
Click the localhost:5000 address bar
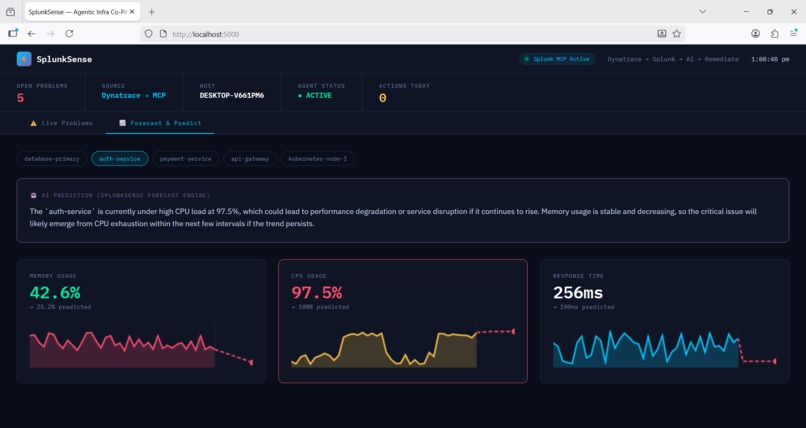coord(411,34)
